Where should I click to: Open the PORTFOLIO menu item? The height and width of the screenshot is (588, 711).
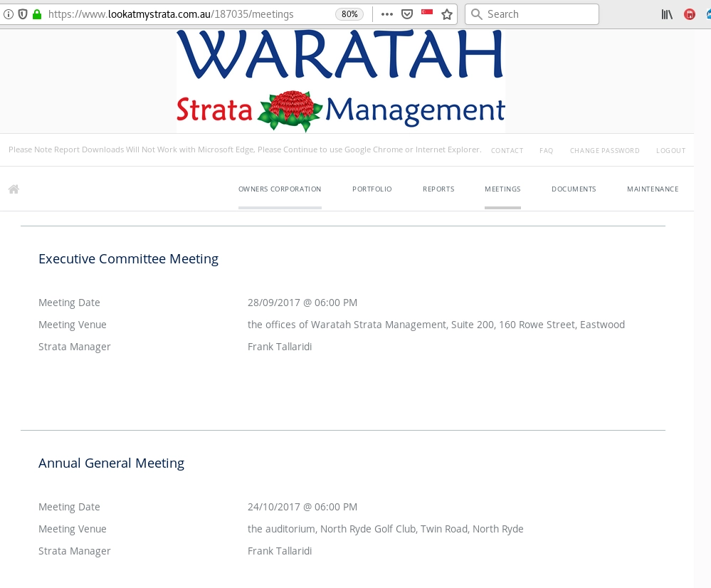pos(372,189)
